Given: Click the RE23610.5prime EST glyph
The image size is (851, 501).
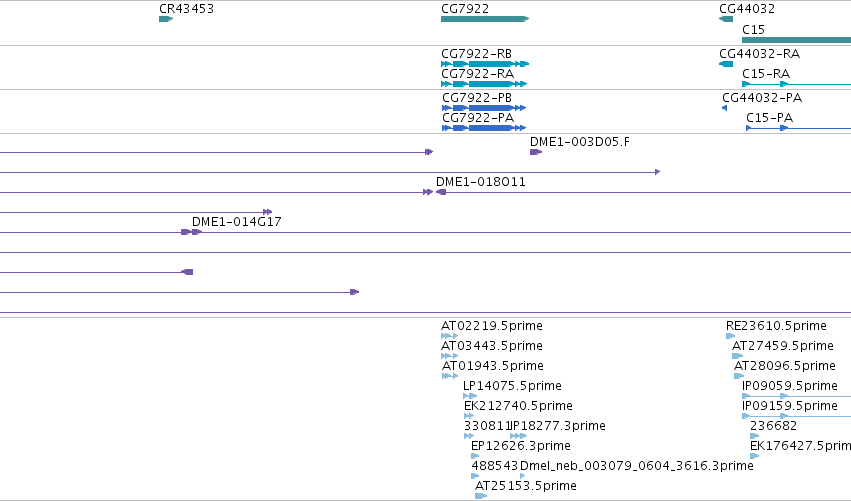Looking at the screenshot, I should 731,336.
